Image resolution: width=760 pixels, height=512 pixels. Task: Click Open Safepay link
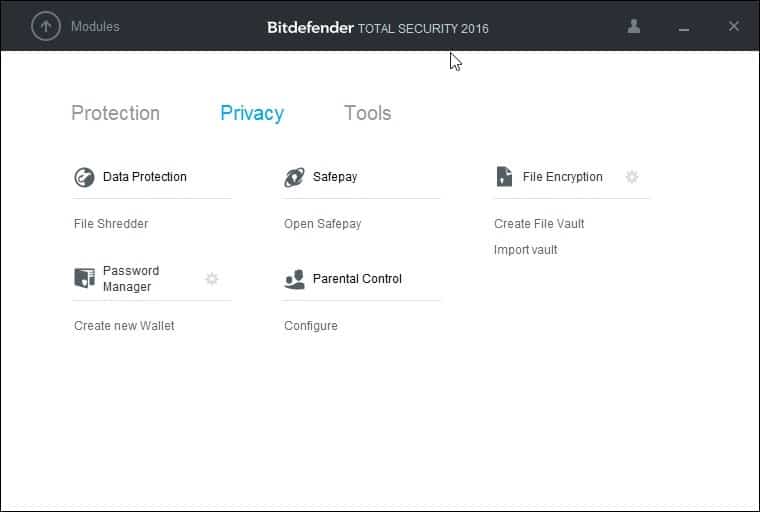(323, 224)
